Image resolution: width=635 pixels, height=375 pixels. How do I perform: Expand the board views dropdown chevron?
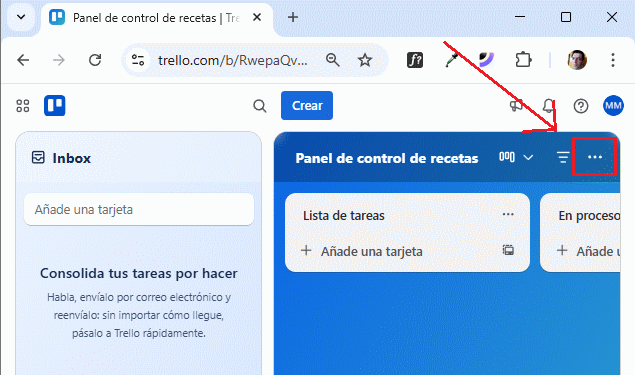click(528, 157)
